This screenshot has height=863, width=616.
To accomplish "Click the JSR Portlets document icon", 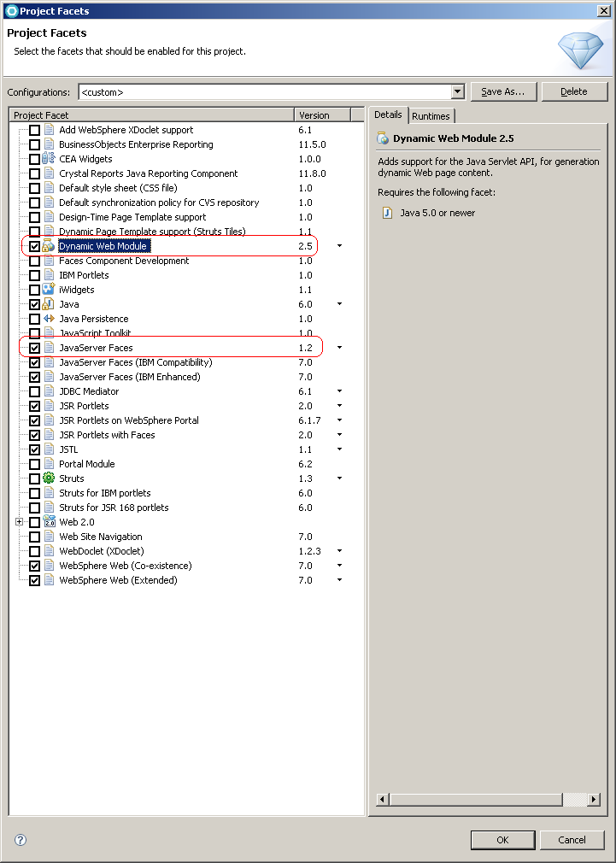I will coord(49,406).
